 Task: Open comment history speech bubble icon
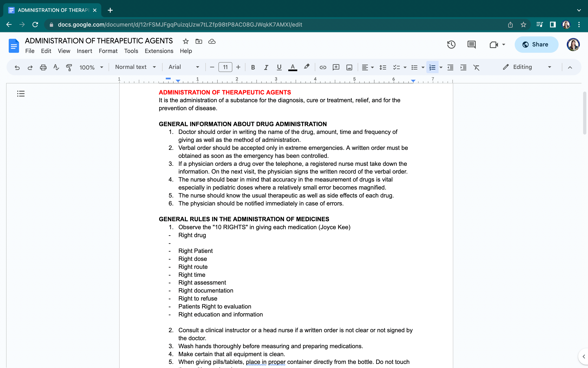(471, 45)
